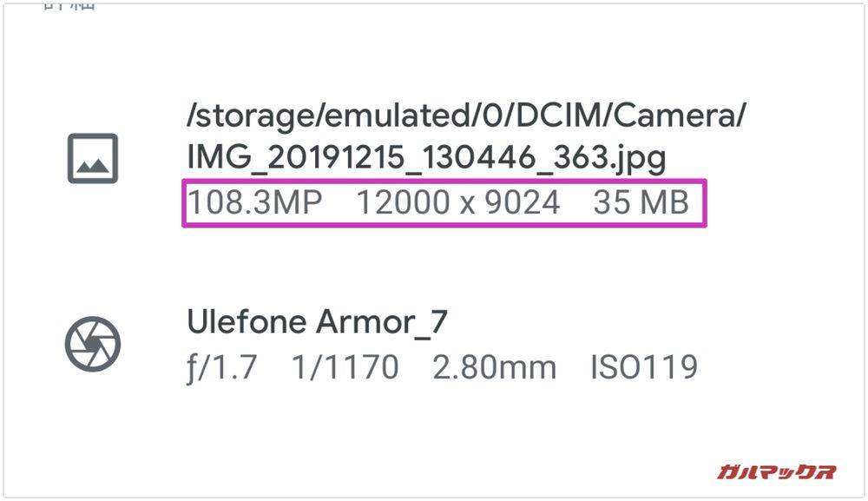Screen dimensions: 868x501
Task: Tap the 2.80mm focal length text
Action: point(494,366)
